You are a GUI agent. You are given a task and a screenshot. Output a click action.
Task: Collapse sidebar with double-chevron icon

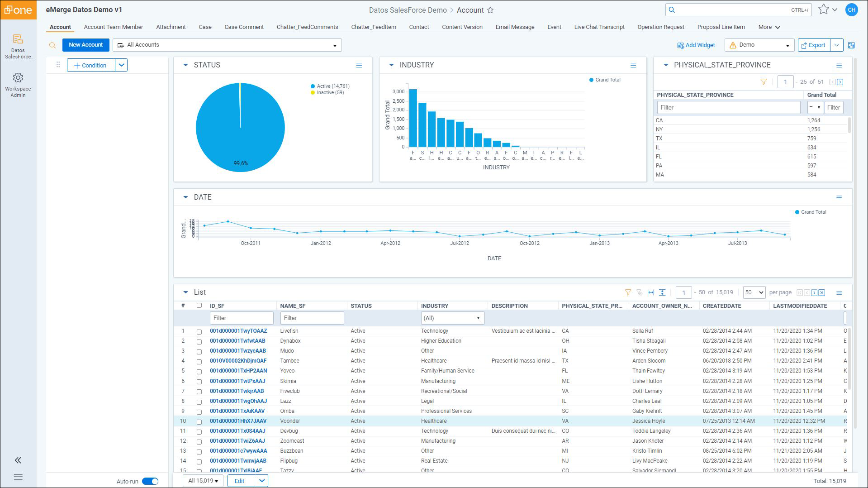pos(18,460)
